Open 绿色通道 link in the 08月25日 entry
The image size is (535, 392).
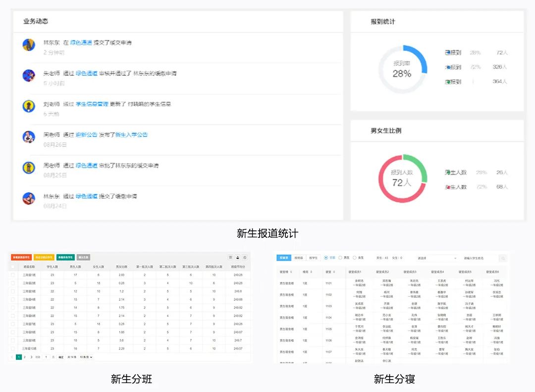(x=86, y=166)
